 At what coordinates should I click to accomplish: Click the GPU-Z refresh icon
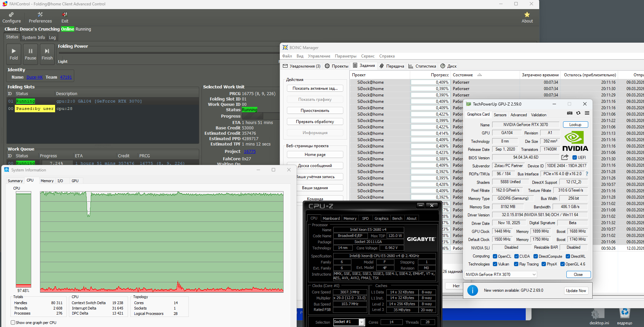(x=578, y=113)
